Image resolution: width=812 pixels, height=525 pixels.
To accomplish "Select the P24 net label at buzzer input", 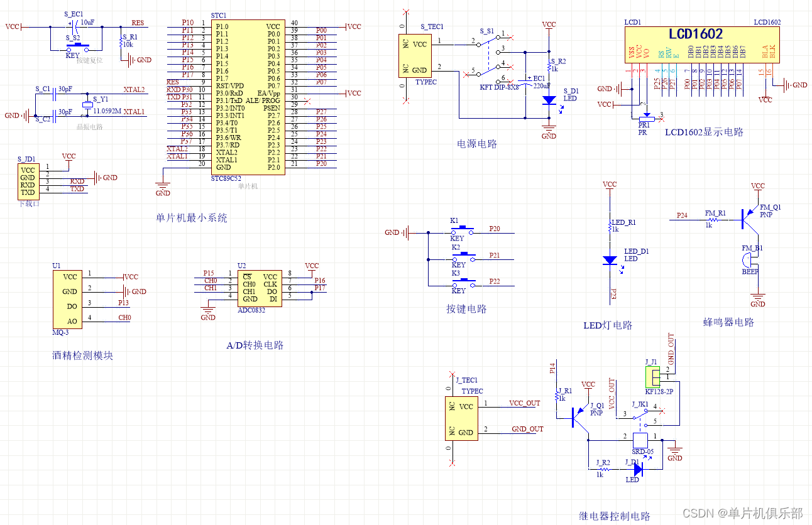I will 682,215.
